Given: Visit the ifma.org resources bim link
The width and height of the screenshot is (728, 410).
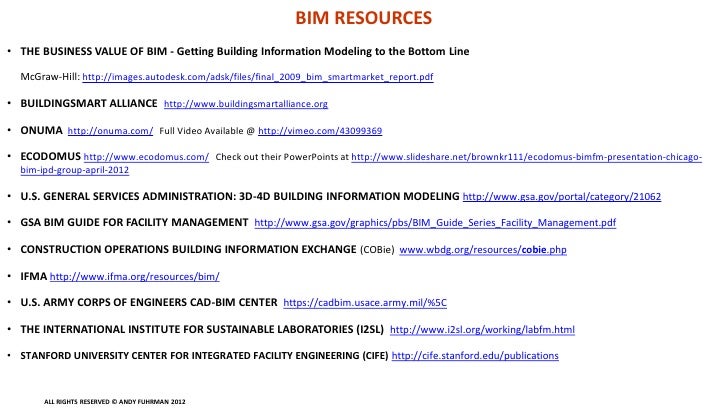Looking at the screenshot, I should [135, 277].
